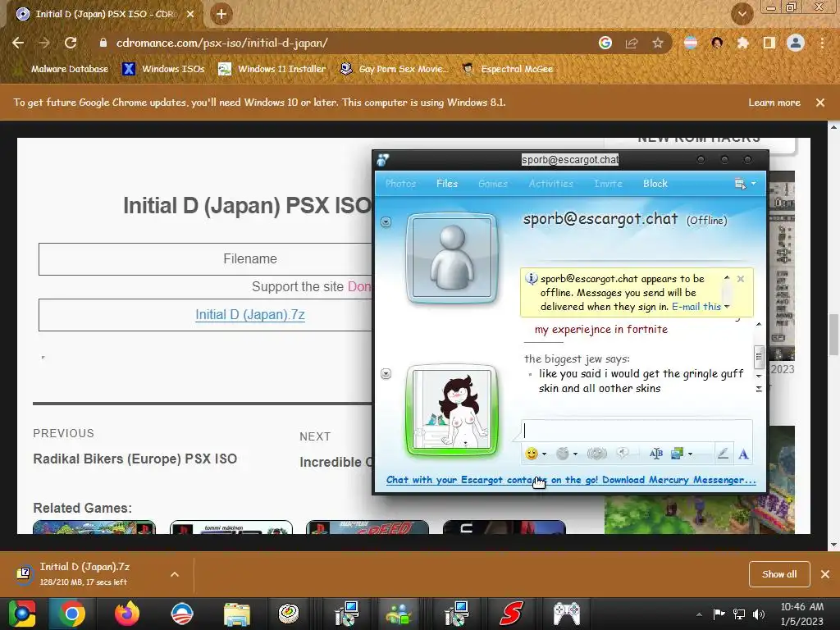The height and width of the screenshot is (630, 840).
Task: Open the Chrome profile avatar
Action: click(796, 43)
